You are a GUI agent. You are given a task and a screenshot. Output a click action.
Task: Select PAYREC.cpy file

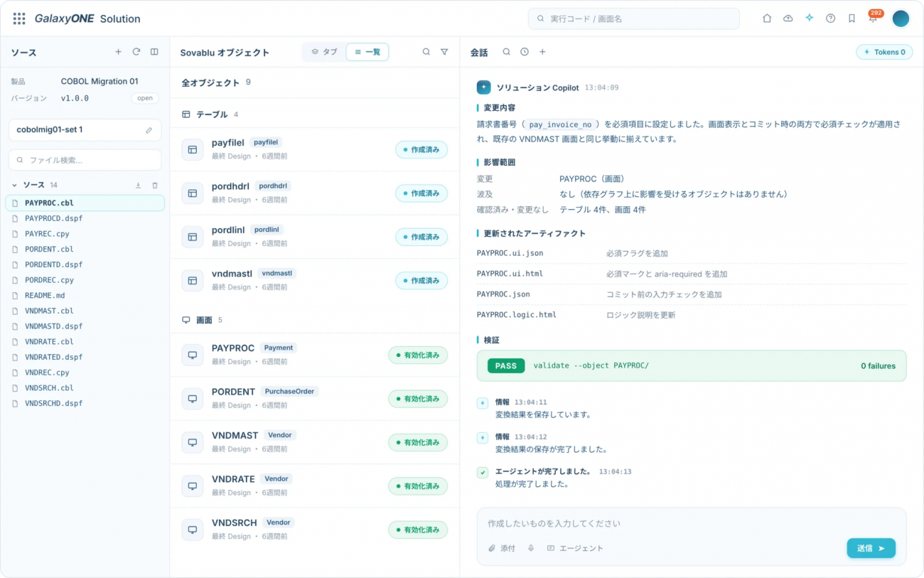tap(85, 234)
